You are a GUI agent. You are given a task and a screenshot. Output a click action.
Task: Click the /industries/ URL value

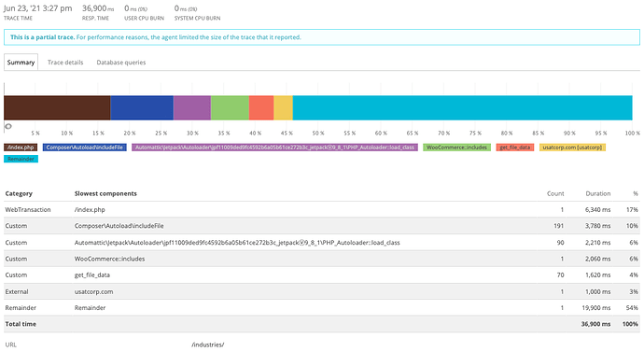[208, 345]
